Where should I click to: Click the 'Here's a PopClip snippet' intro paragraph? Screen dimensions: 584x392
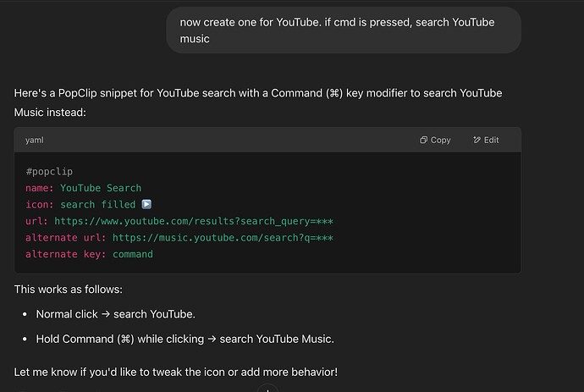click(258, 102)
